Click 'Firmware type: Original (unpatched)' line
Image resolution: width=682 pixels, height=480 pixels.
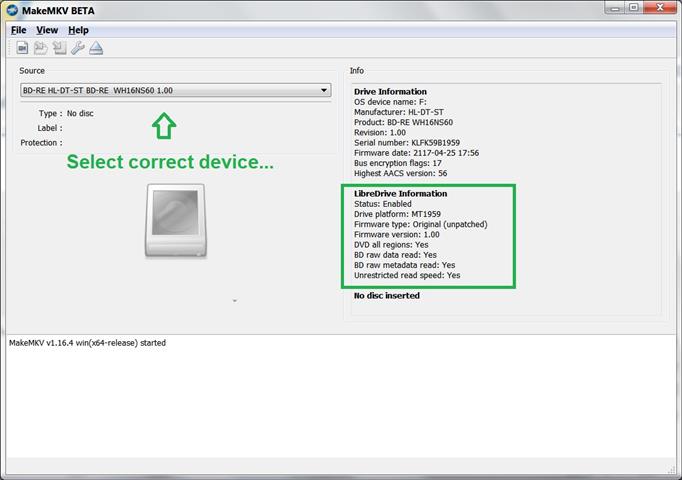[421, 224]
